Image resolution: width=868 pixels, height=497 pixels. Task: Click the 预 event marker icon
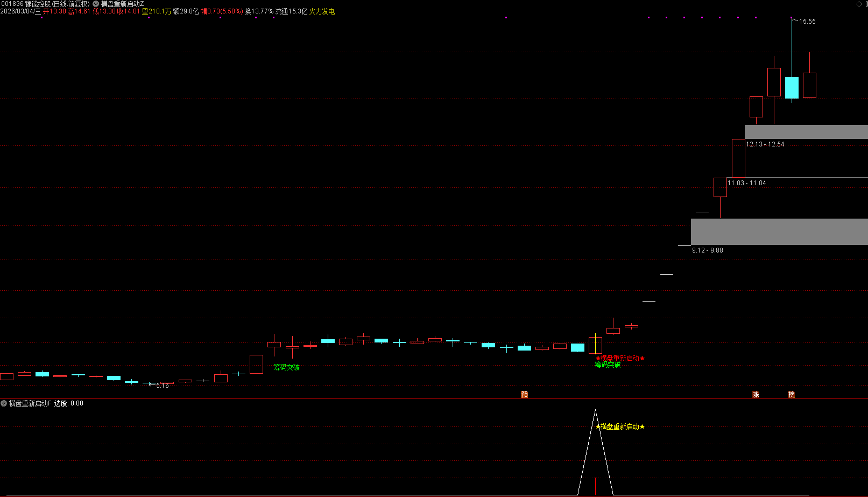pos(524,395)
